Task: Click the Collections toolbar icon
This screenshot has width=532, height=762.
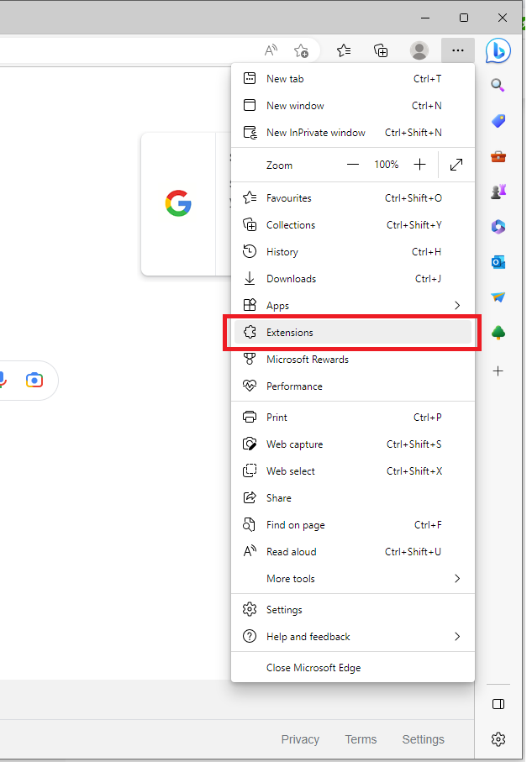Action: point(381,50)
